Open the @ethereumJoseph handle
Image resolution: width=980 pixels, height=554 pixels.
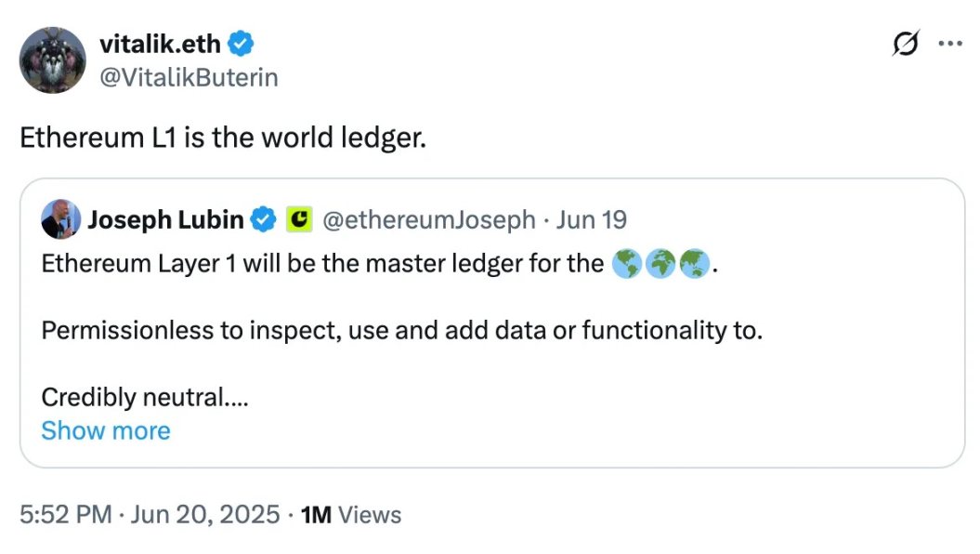click(428, 220)
